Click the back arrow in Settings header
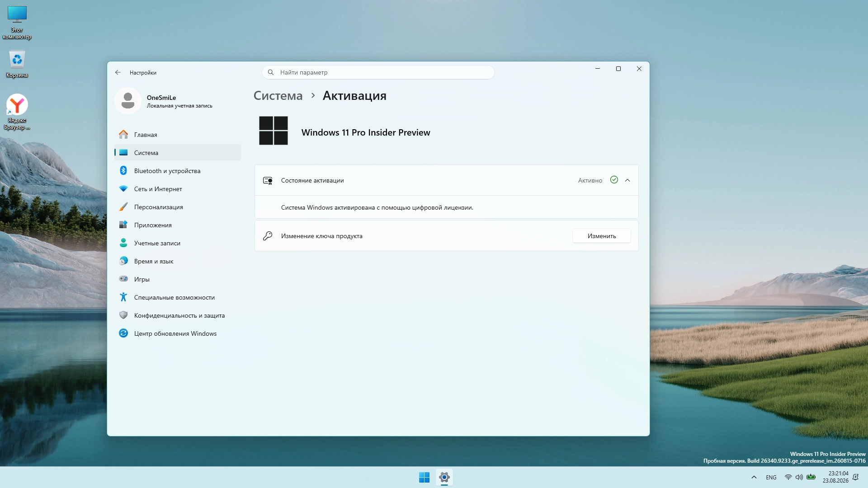The width and height of the screenshot is (868, 488). coord(118,72)
